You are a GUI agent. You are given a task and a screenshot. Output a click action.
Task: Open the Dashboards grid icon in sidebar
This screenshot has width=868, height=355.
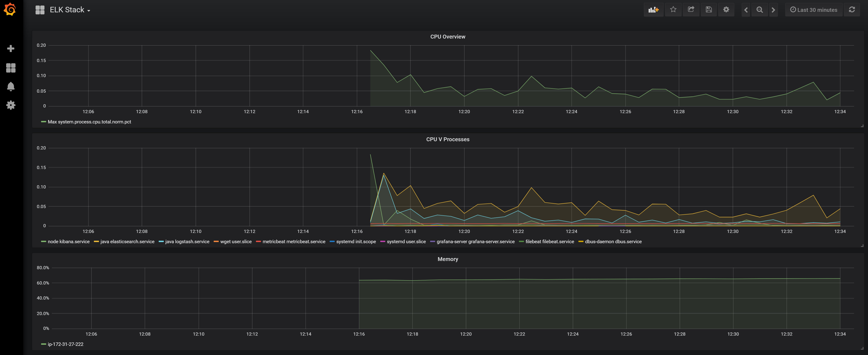point(11,68)
